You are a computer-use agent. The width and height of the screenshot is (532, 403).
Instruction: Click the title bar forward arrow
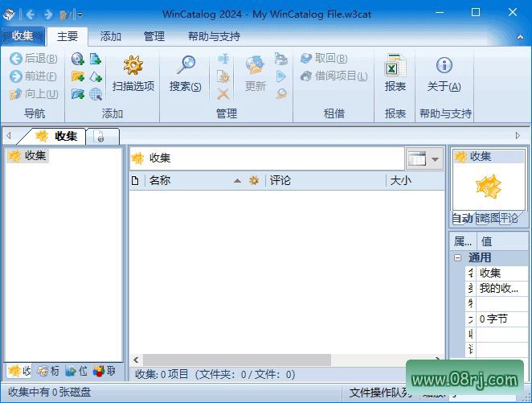(48, 14)
